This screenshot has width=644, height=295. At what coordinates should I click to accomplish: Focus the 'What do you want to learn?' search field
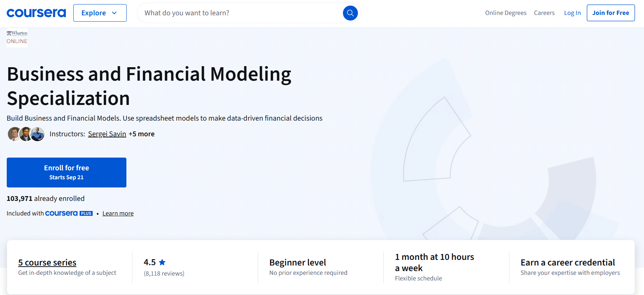point(239,13)
